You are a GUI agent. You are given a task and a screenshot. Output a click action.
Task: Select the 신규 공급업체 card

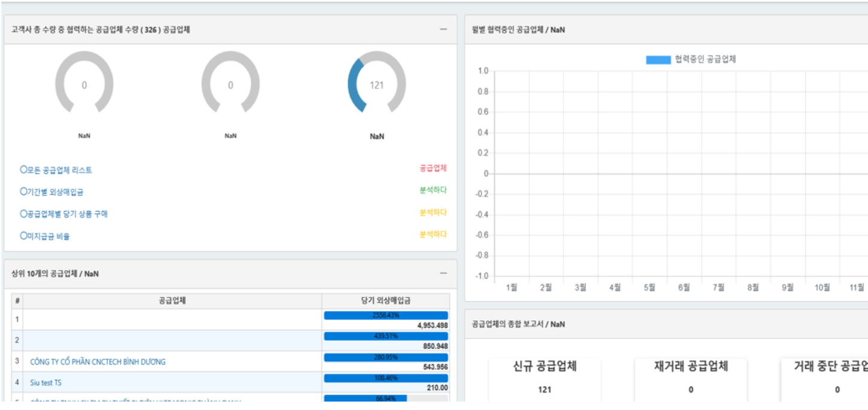(544, 377)
